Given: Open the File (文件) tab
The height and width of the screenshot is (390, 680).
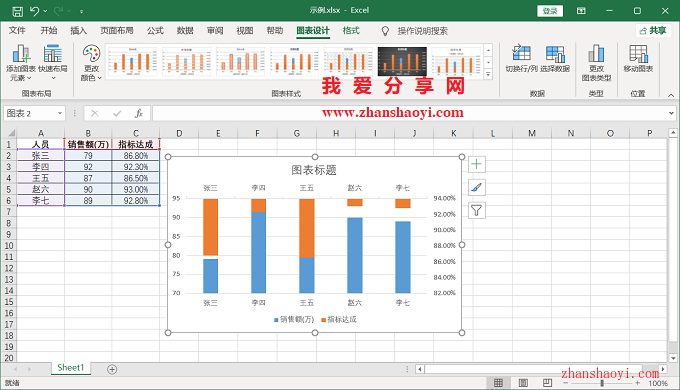Looking at the screenshot, I should coord(17,30).
